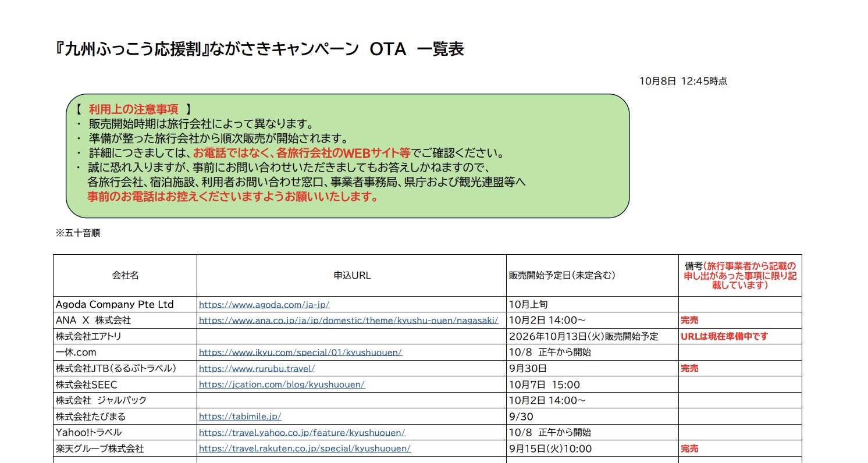868x463 pixels.
Task: Follow the ikyu.com kyushuouen link
Action: [300, 352]
